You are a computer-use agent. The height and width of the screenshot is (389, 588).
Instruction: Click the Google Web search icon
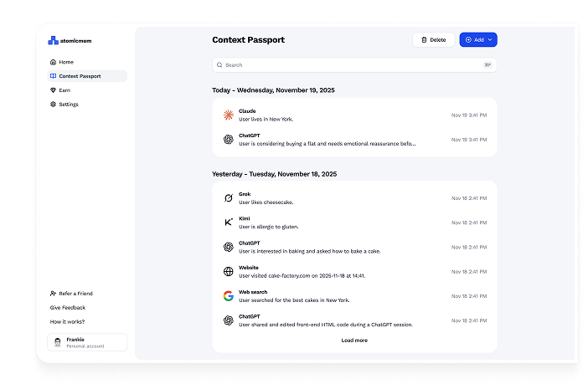[x=229, y=296]
